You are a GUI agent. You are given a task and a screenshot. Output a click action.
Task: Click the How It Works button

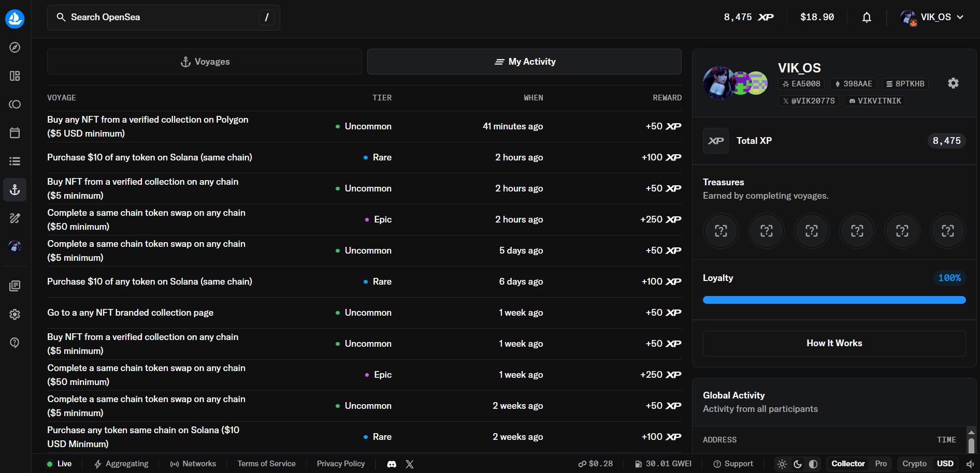click(834, 344)
